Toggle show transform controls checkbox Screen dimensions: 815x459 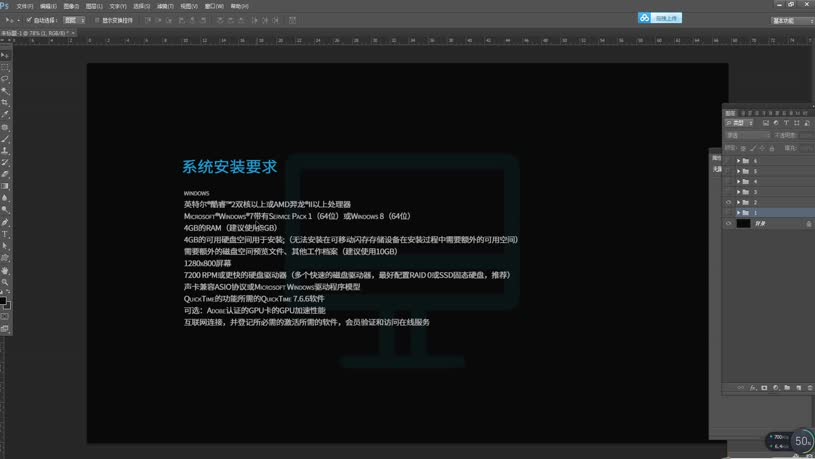pyautogui.click(x=97, y=20)
